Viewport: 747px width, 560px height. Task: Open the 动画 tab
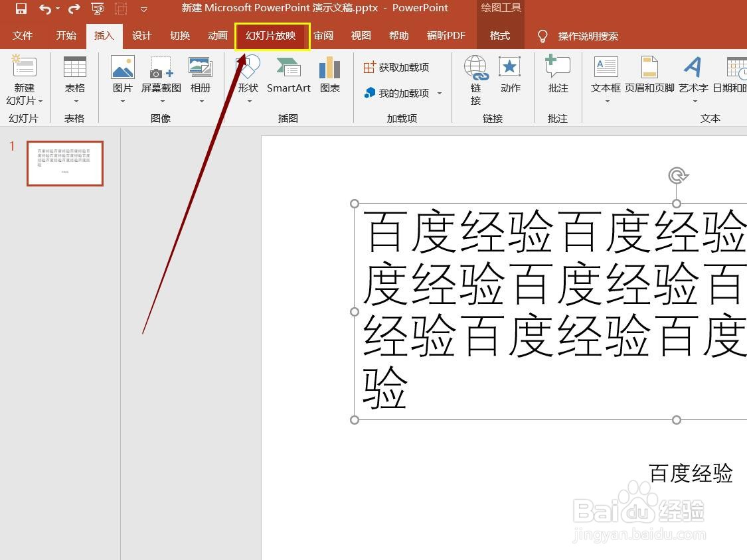click(x=218, y=36)
